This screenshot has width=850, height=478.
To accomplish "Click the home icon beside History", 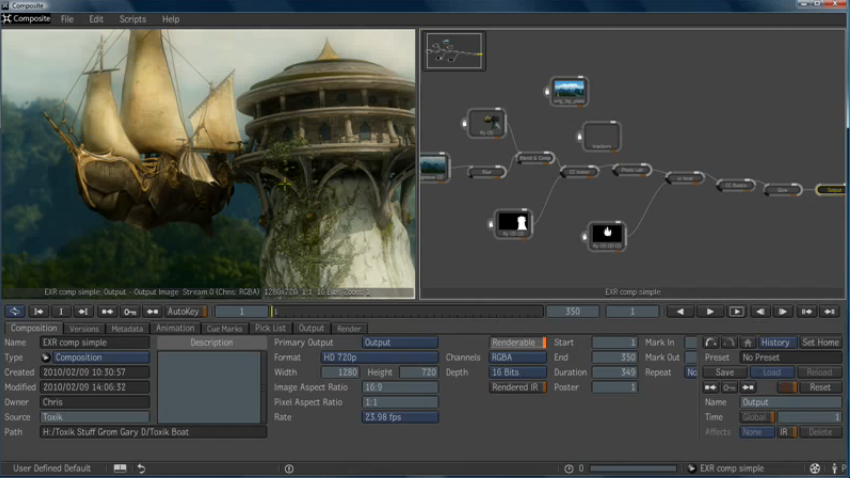I will pos(746,342).
